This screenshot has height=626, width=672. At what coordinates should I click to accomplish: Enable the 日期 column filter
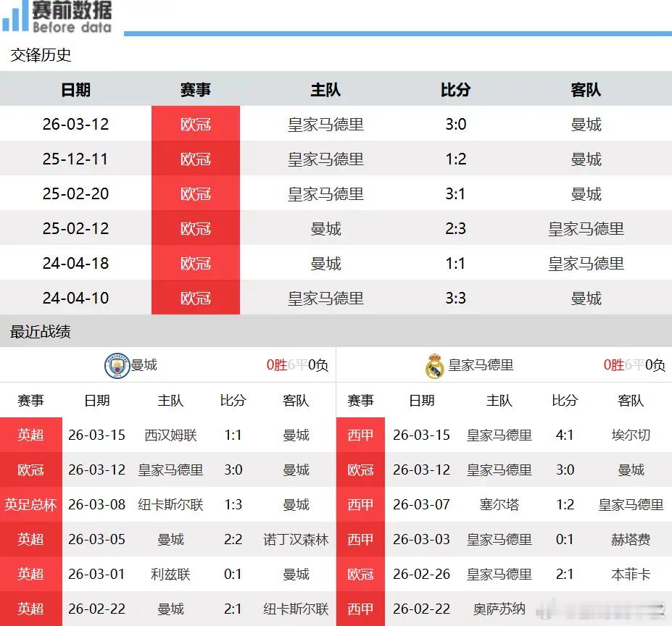tap(75, 89)
